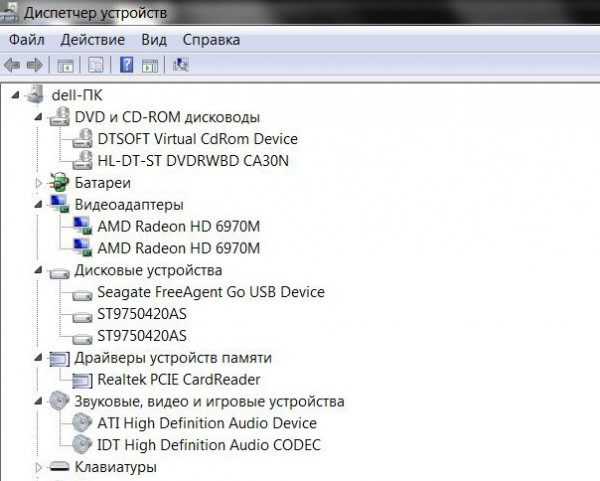Select HL-DT-ST DVDRWBD CA30N
The height and width of the screenshot is (481, 600).
(x=193, y=161)
